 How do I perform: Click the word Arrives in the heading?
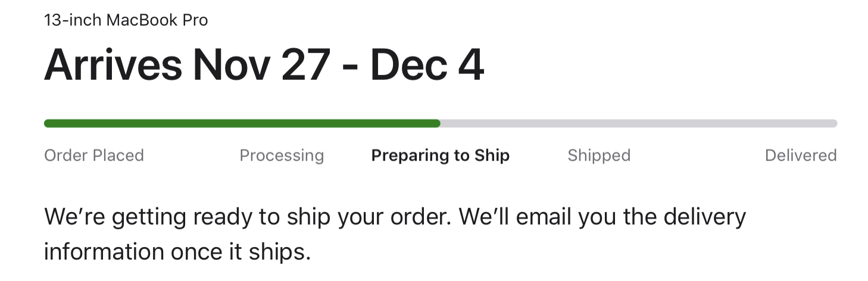tap(113, 64)
